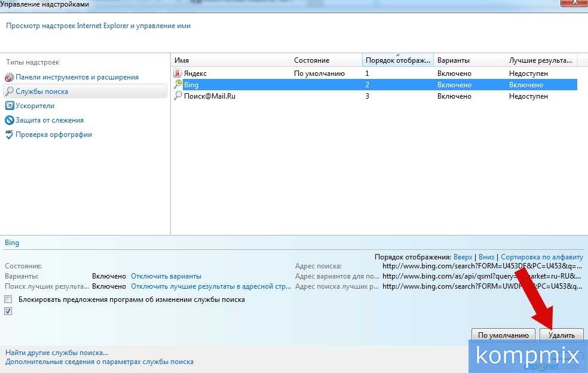The image size is (588, 373).
Task: Move Bing up with Вверх link
Action: (463, 257)
